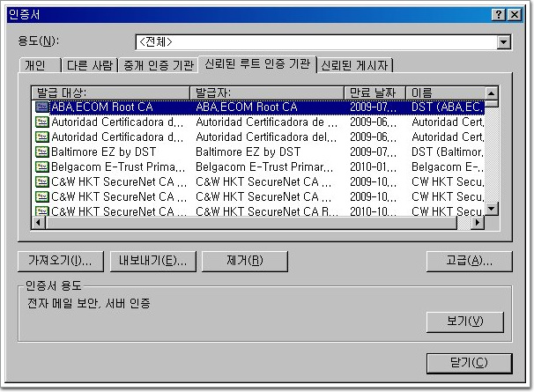The image size is (534, 392).
Task: Click the certificate icon for Belgacom E-Trust
Action: point(42,166)
